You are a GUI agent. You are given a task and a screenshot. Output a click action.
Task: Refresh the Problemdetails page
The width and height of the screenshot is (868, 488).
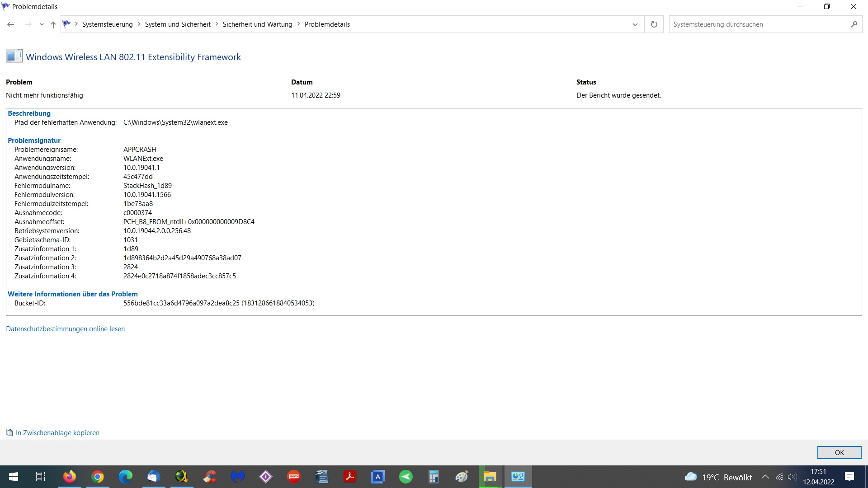654,24
